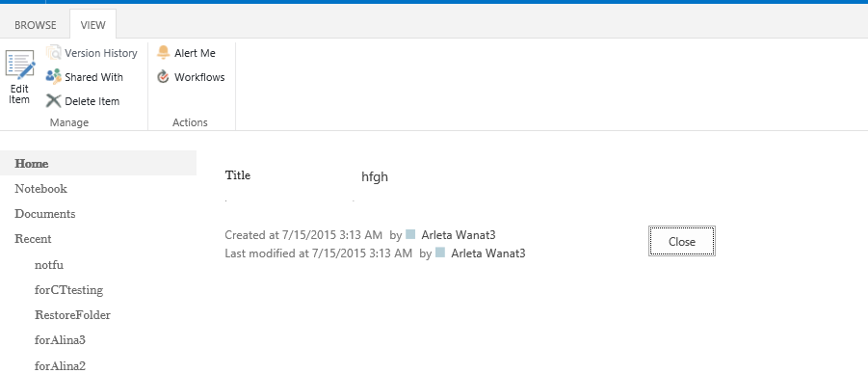Click the Delete Item X icon
The height and width of the screenshot is (373, 868).
(53, 101)
